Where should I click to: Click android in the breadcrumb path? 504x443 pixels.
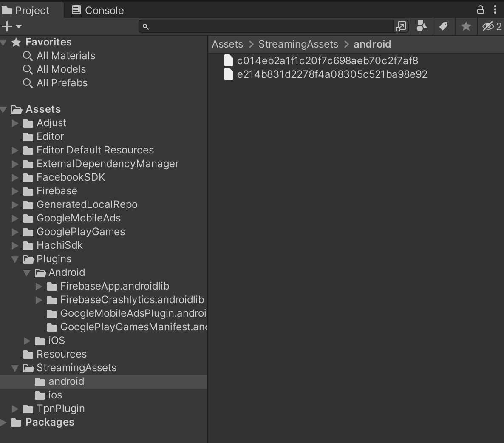click(x=372, y=44)
